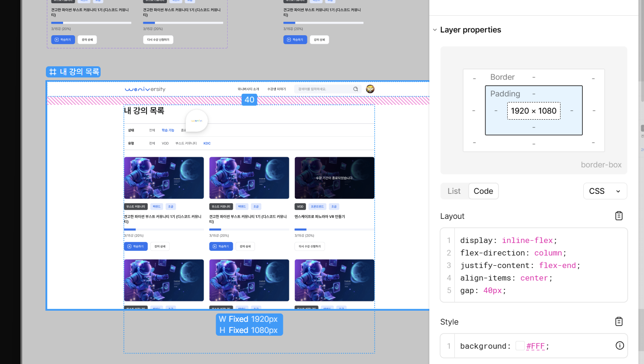Screen dimensions: 644x364
Task: Click the round weniv comment pin on canvas
Action: [x=197, y=121]
